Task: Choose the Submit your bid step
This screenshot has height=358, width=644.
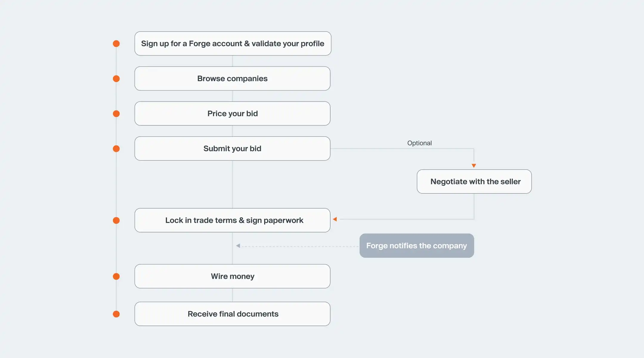Action: 233,149
